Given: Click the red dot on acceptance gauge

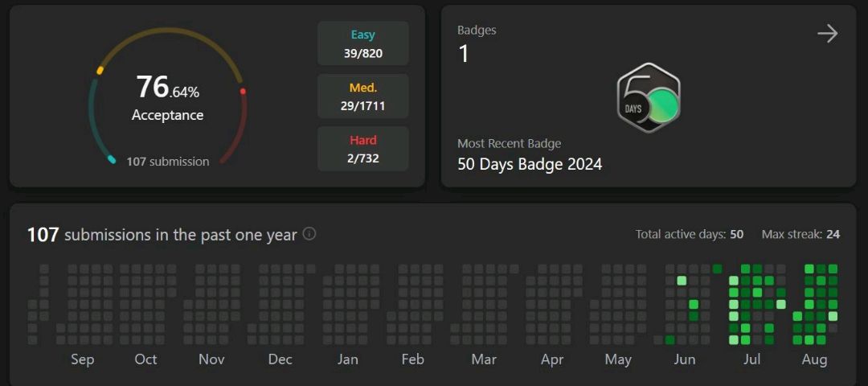Looking at the screenshot, I should click(243, 92).
